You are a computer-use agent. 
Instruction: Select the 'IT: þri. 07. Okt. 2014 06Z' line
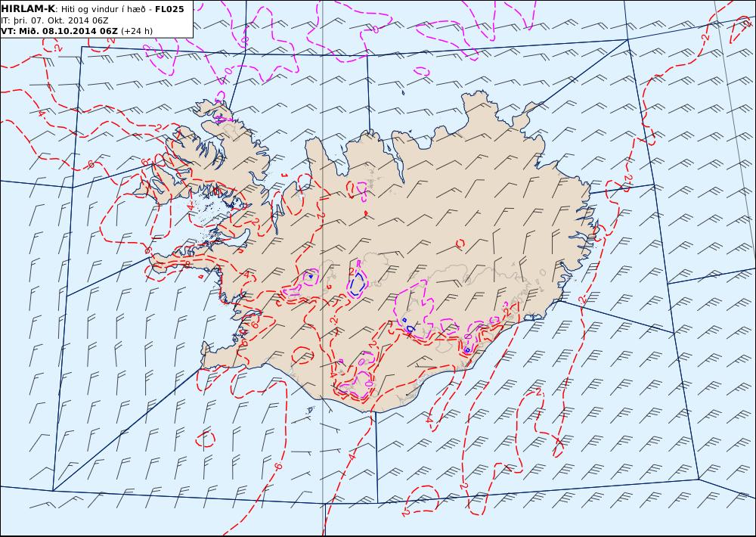tap(54, 20)
